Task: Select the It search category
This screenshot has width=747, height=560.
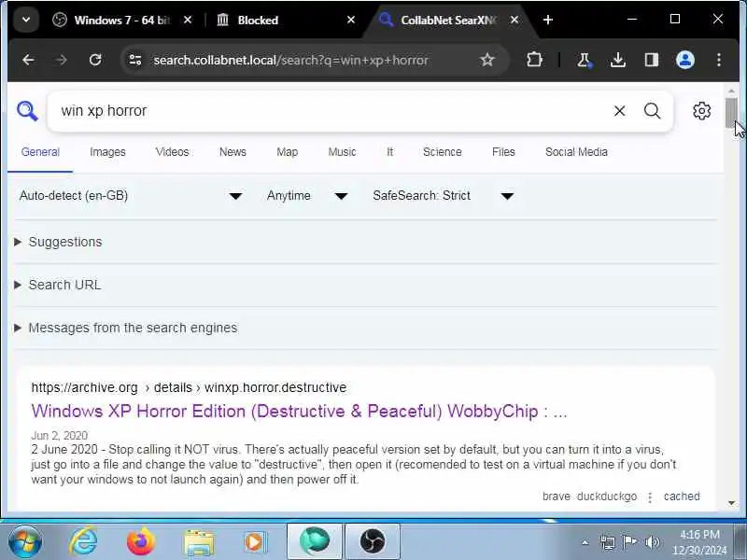Action: (389, 152)
